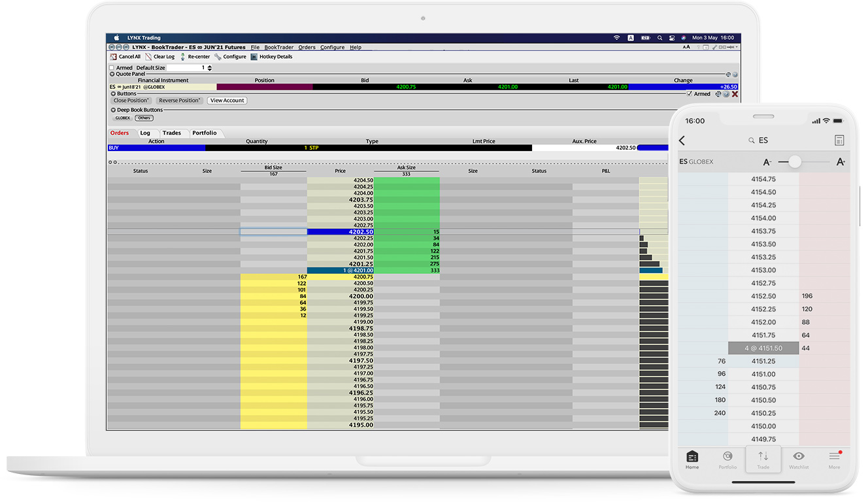The width and height of the screenshot is (868, 502).
Task: Click the Cancel All toolbar icon
Action: (114, 57)
